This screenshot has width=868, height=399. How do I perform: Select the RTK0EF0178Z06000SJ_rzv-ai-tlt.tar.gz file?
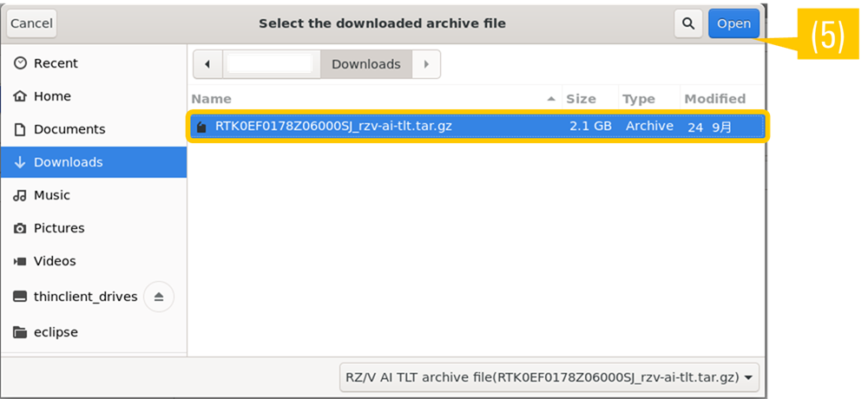point(333,127)
